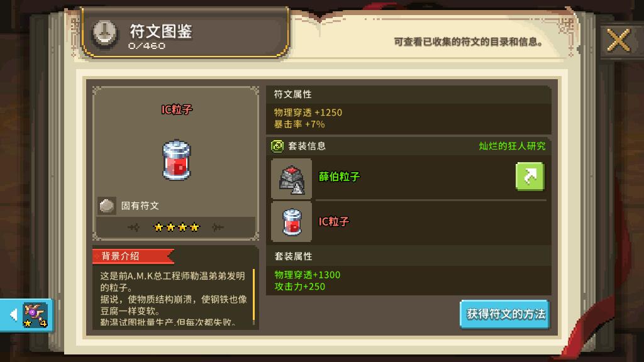The image size is (644, 362).
Task: Select the right arrow beside the stars
Action: (218, 227)
